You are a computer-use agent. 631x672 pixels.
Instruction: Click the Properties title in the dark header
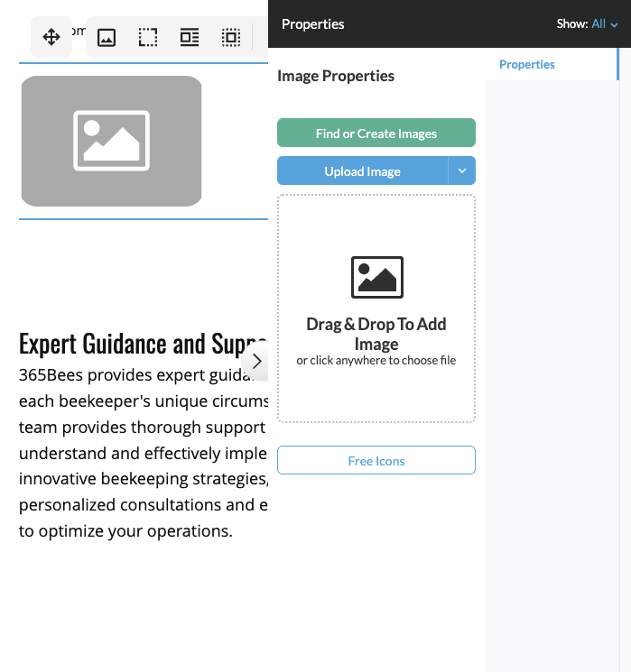[312, 24]
